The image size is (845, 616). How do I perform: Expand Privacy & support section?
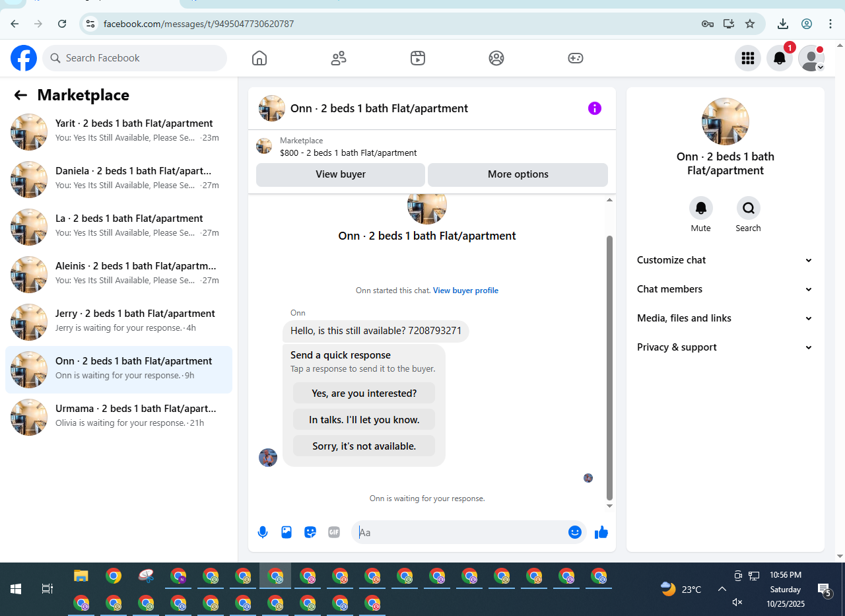725,347
